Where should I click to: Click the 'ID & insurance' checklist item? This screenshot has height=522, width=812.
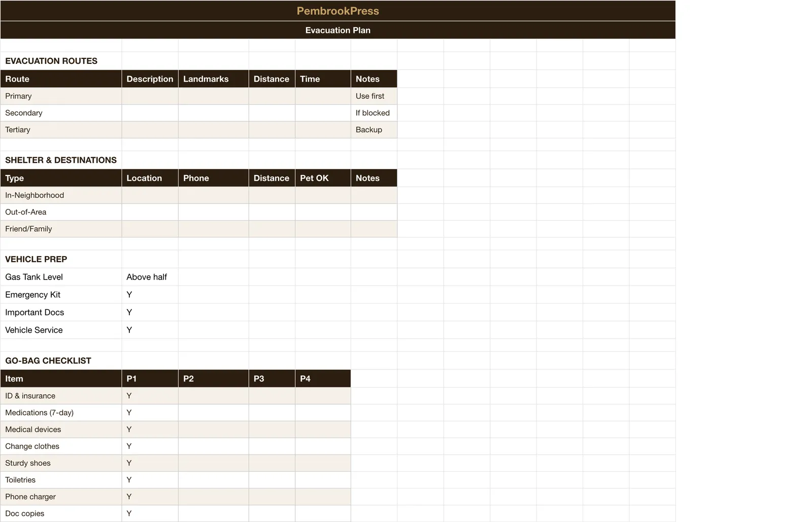pyautogui.click(x=61, y=396)
